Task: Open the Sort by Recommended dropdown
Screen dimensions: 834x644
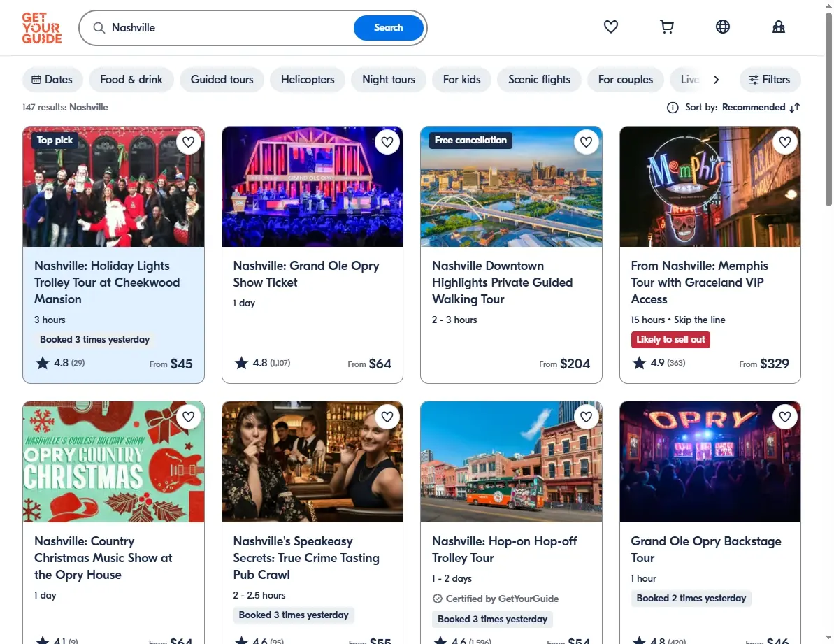Action: (753, 108)
